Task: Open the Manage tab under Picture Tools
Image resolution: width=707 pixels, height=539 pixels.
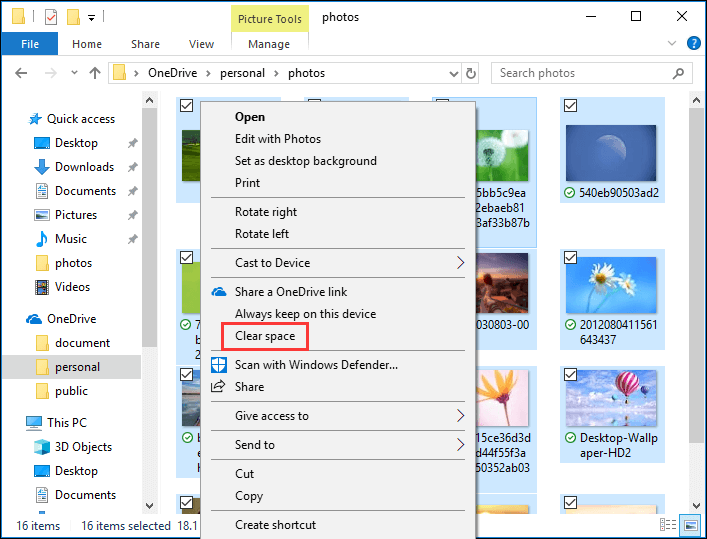Action: [x=269, y=44]
